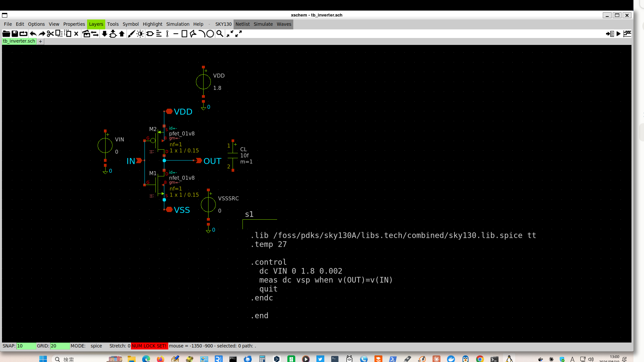Zoom to full view expand-arrows icon
This screenshot has width=644, height=362.
click(239, 34)
